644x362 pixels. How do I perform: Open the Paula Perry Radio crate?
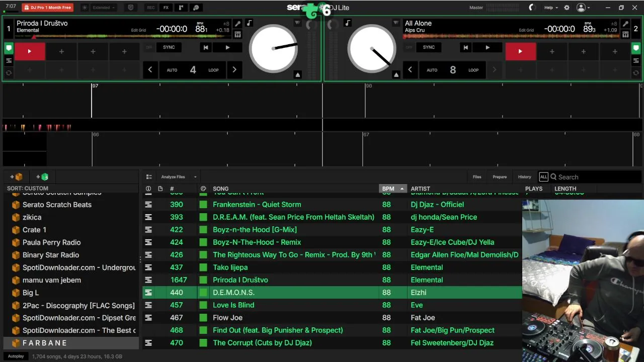click(51, 242)
